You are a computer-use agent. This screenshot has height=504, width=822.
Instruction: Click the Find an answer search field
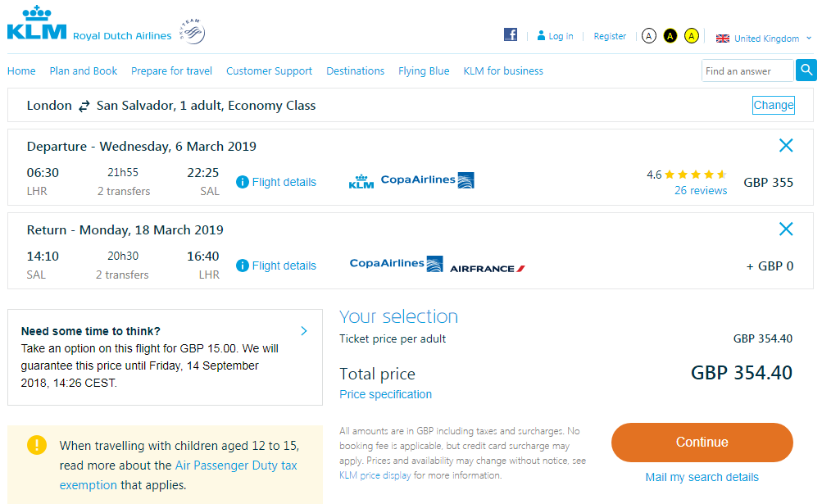tap(747, 70)
